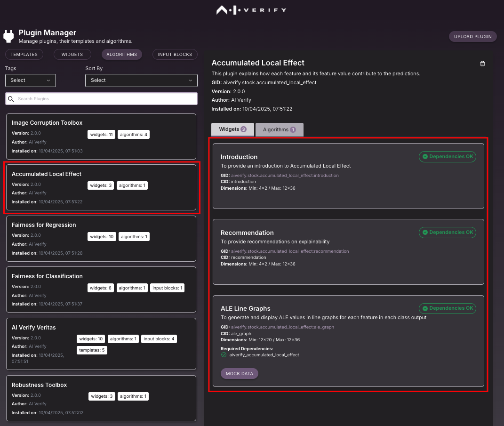Click 'widgets: 10' tag on AI Verify Veritas
Image resolution: width=504 pixels, height=426 pixels.
[x=91, y=339]
